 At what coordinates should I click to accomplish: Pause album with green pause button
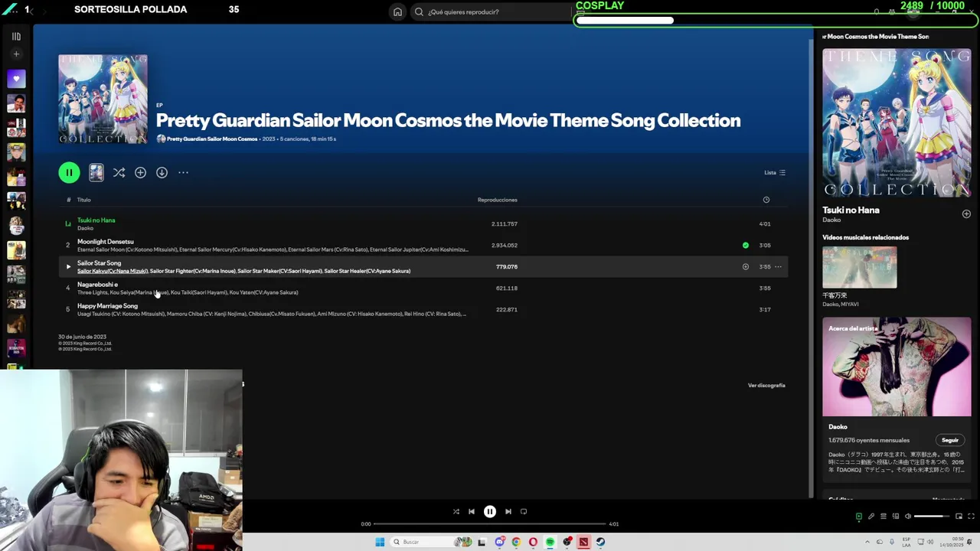[x=69, y=172]
